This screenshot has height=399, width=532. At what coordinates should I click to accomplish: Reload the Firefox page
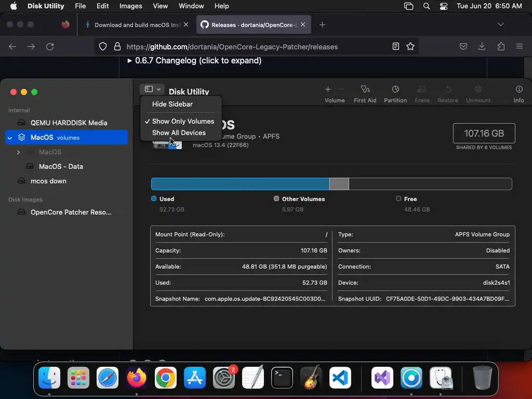(50, 46)
